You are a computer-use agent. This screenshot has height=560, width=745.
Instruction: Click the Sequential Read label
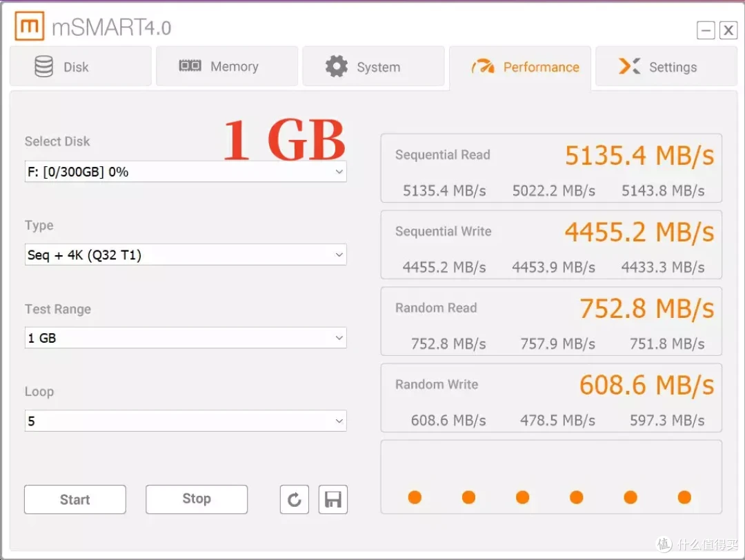(x=443, y=155)
